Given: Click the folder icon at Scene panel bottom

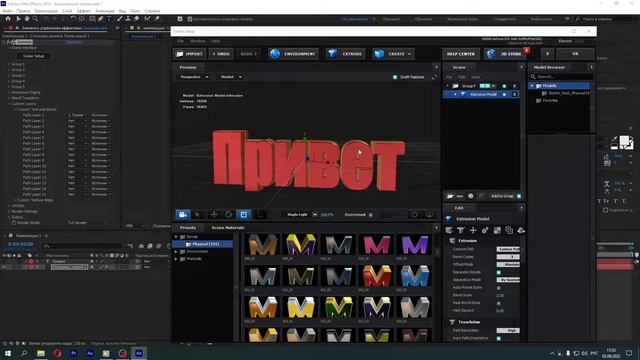Looking at the screenshot, I should click(450, 196).
